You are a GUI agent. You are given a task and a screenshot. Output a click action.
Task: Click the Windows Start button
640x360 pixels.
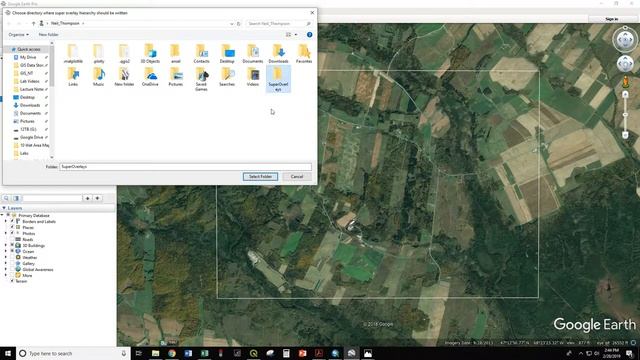[8, 353]
